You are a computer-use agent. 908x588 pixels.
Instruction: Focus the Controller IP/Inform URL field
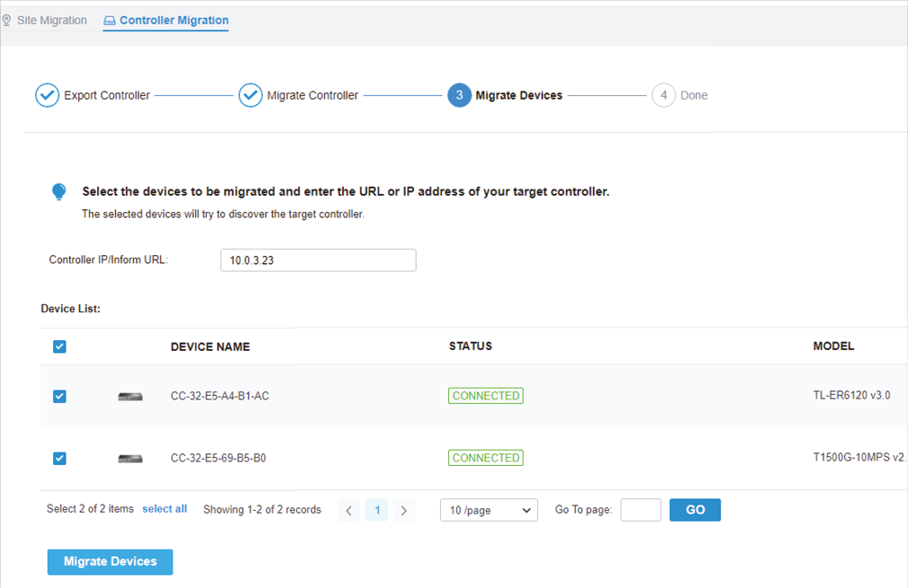(x=318, y=260)
